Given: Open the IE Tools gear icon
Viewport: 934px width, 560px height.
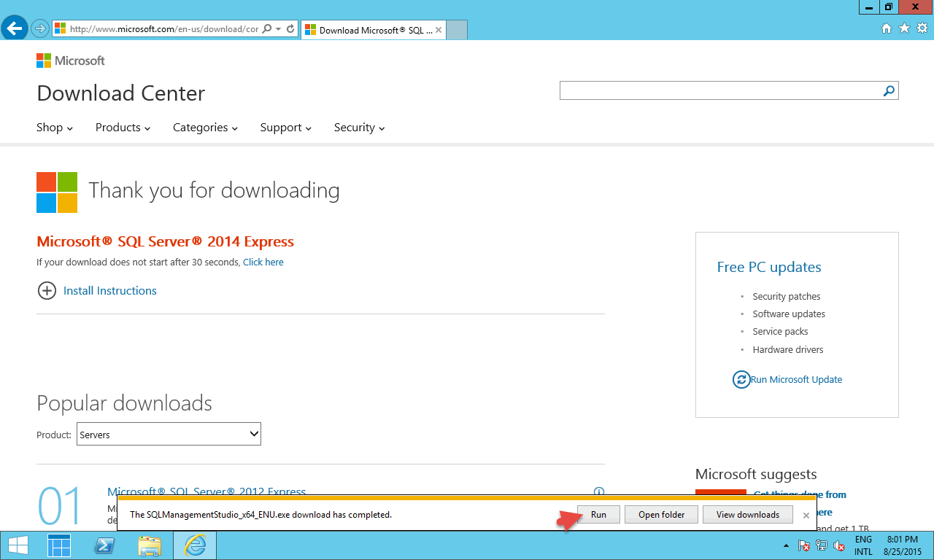Looking at the screenshot, I should pyautogui.click(x=922, y=28).
